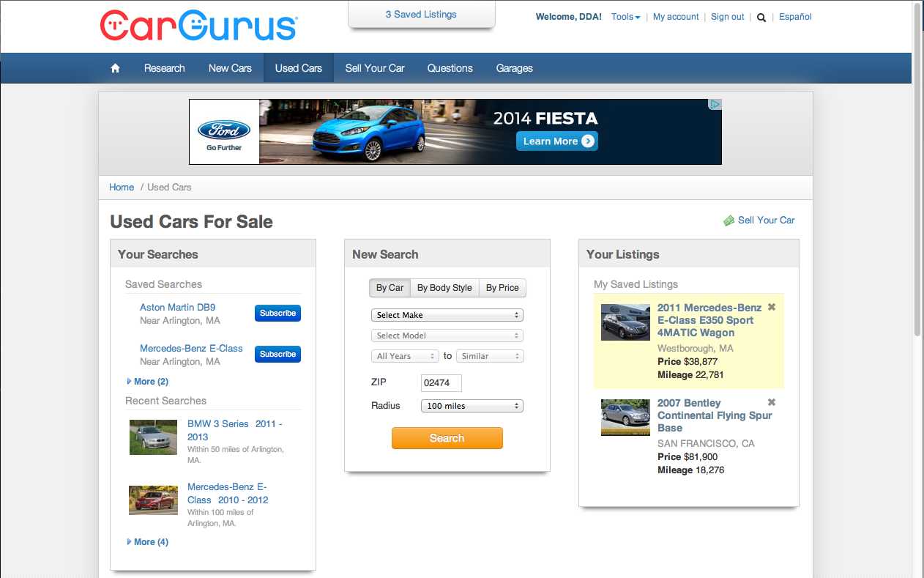Open the 2007 Bentley Continental Flying Spur listing
924x578 pixels.
[x=715, y=415]
